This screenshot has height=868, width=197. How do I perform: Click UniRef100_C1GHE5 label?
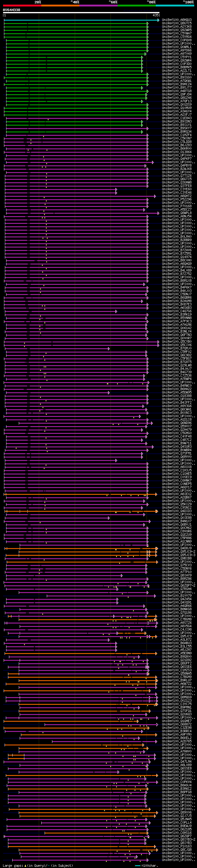pyautogui.click(x=177, y=474)
